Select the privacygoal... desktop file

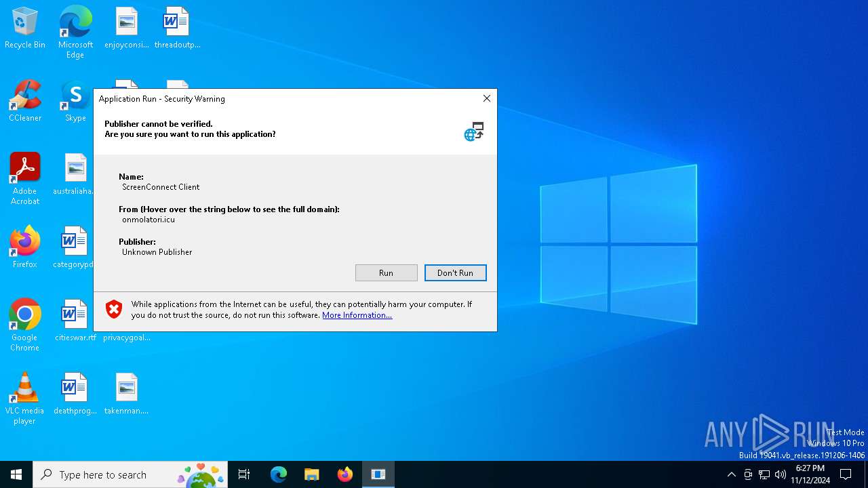126,338
